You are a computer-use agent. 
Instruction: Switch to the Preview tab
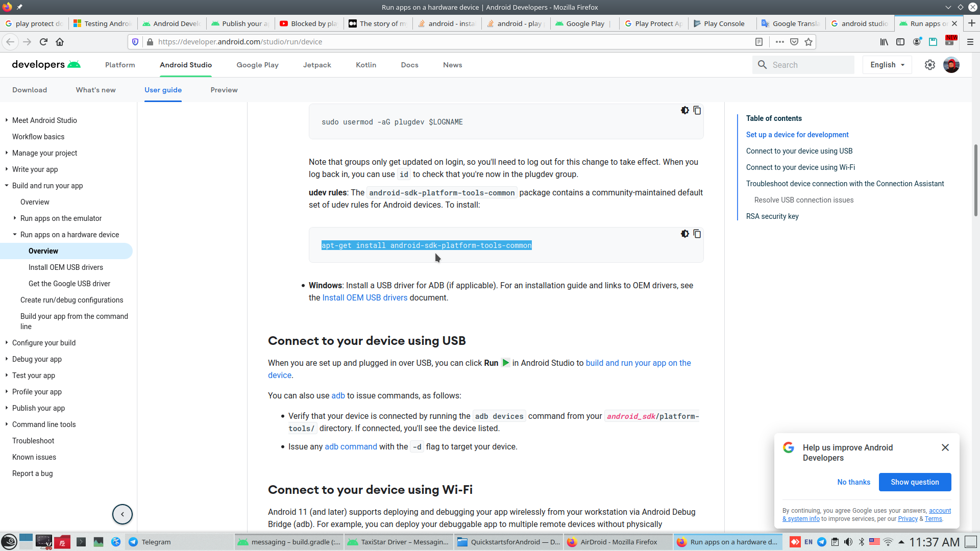(224, 90)
